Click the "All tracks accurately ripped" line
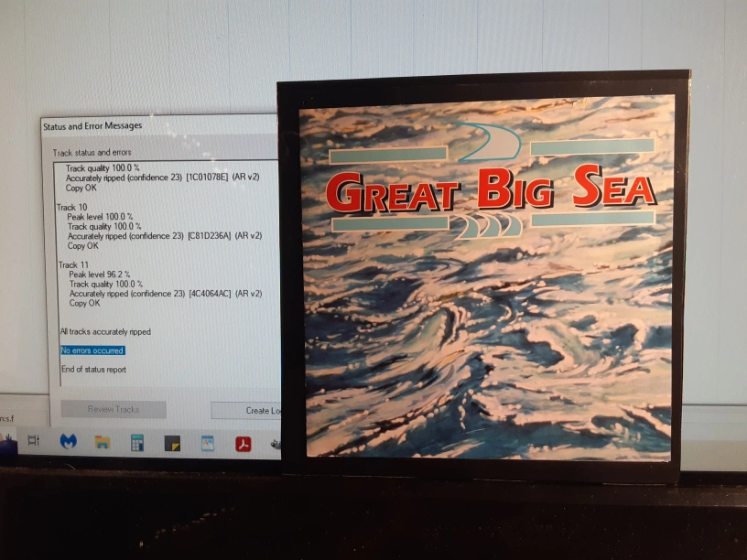 click(x=105, y=331)
